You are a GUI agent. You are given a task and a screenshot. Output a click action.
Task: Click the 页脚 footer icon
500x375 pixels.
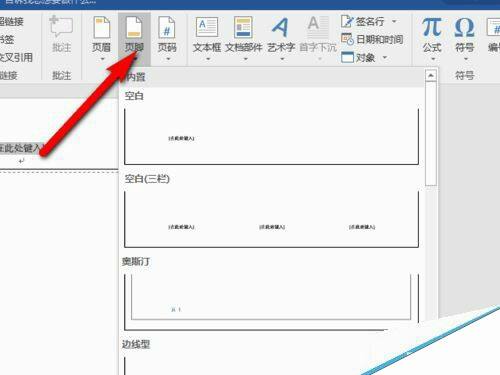point(134,28)
